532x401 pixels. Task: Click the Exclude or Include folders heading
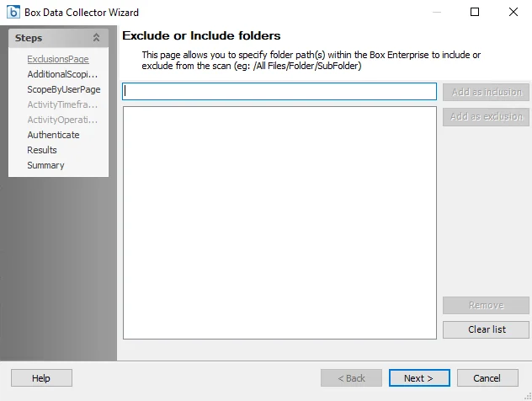click(201, 35)
